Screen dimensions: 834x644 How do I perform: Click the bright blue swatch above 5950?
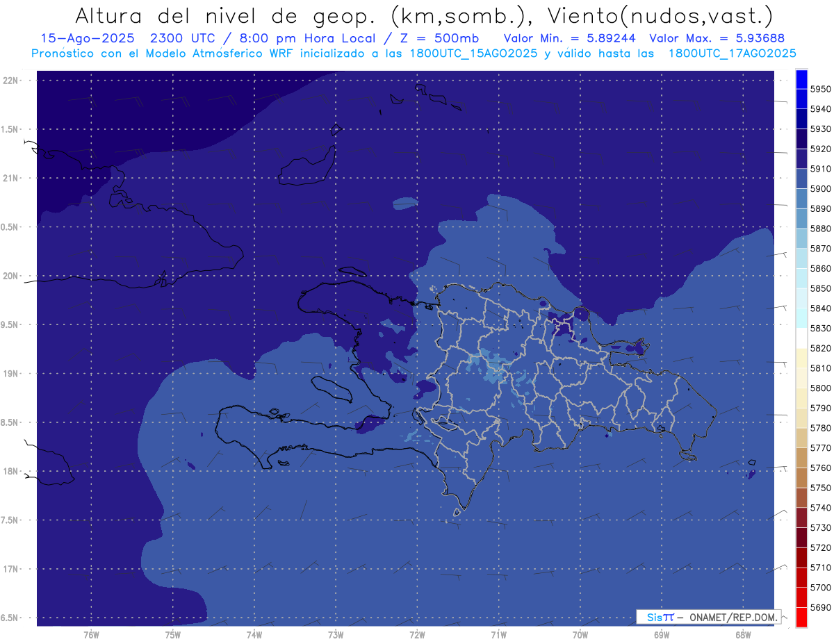point(801,79)
